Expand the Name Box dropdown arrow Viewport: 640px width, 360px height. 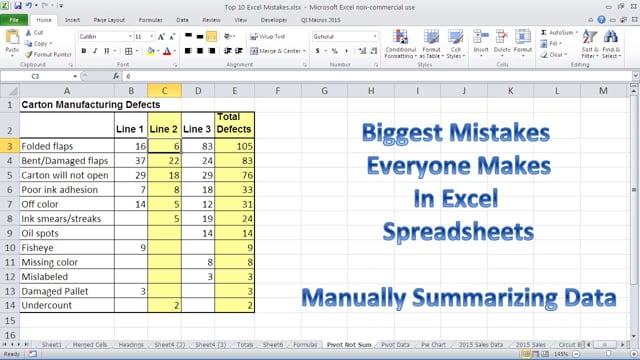pos(75,76)
